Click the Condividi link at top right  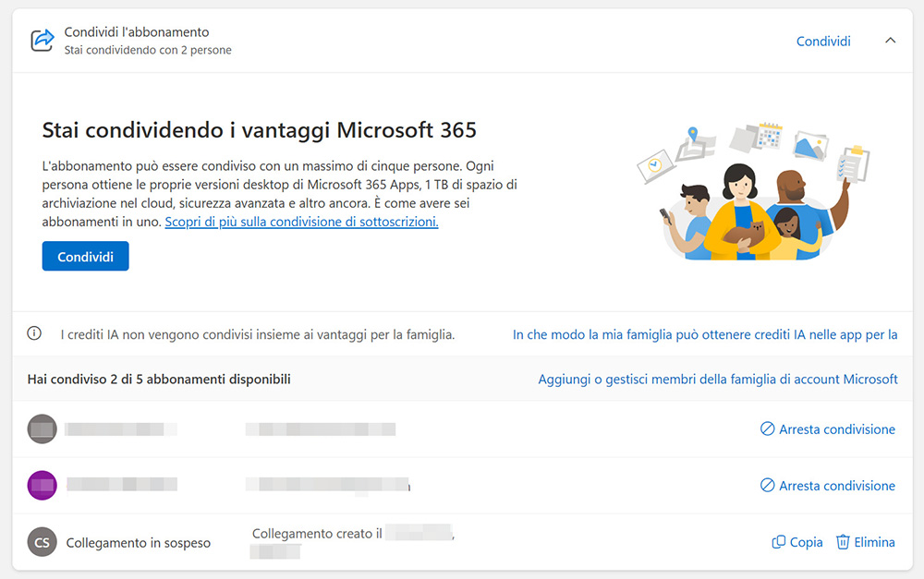822,41
